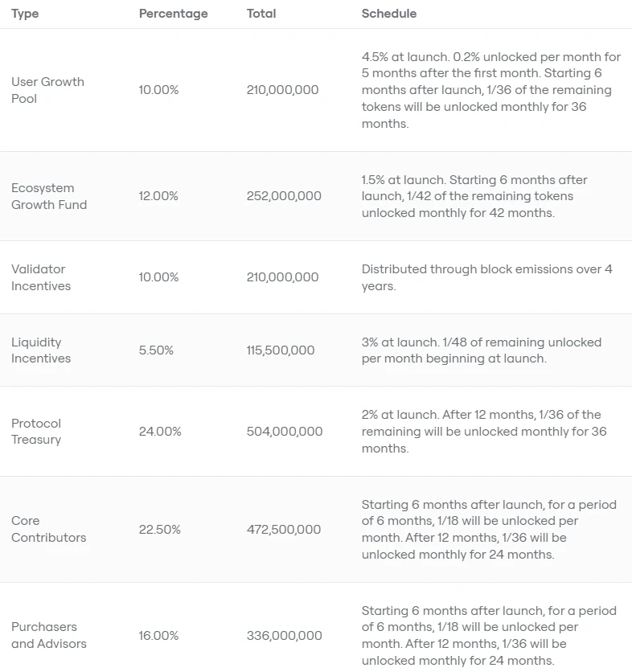Click the block emissions schedule text
Image resolution: width=632 pixels, height=672 pixels.
pyautogui.click(x=486, y=277)
